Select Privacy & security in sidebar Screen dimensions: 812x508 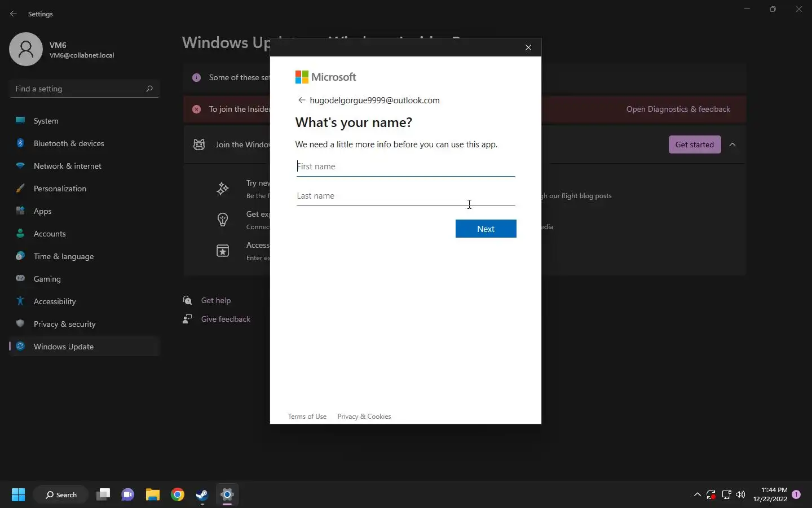click(x=85, y=324)
